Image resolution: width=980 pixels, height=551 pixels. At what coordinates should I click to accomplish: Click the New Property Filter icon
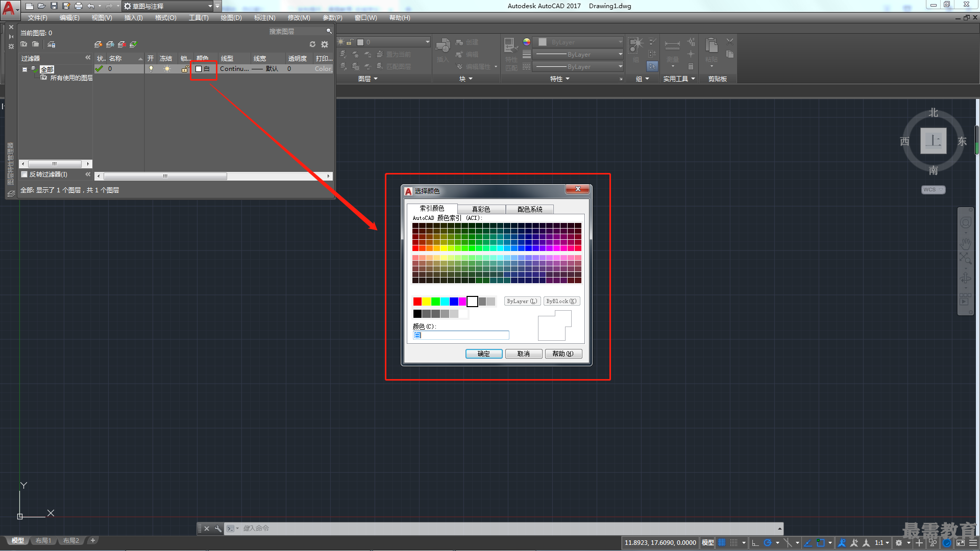(24, 44)
